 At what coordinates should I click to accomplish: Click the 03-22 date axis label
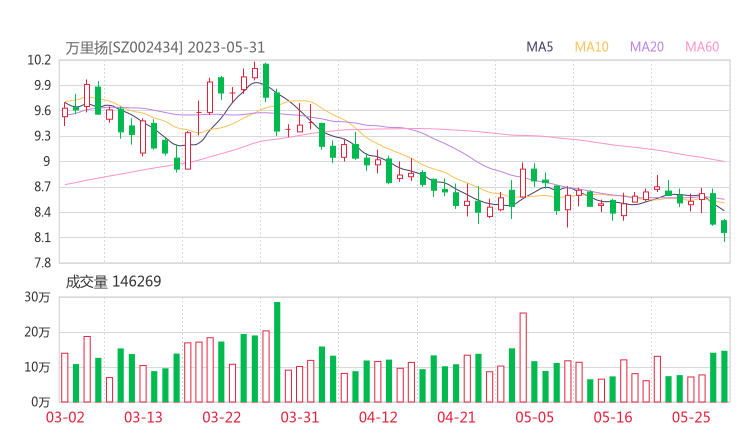(x=222, y=417)
